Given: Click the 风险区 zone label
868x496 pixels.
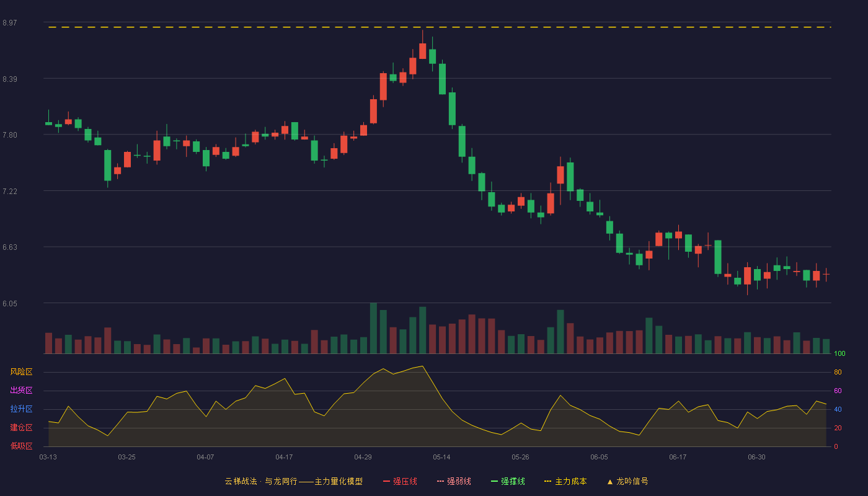Looking at the screenshot, I should click(x=21, y=372).
